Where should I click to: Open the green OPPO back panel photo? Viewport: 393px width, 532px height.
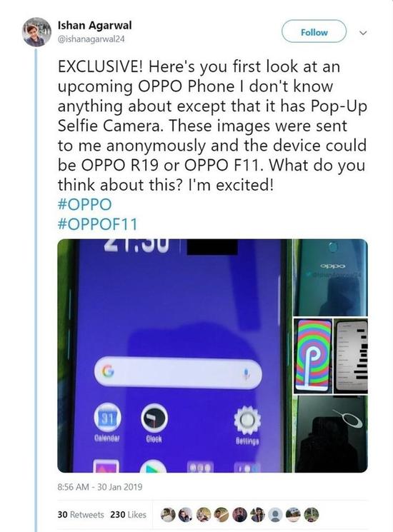(x=331, y=278)
